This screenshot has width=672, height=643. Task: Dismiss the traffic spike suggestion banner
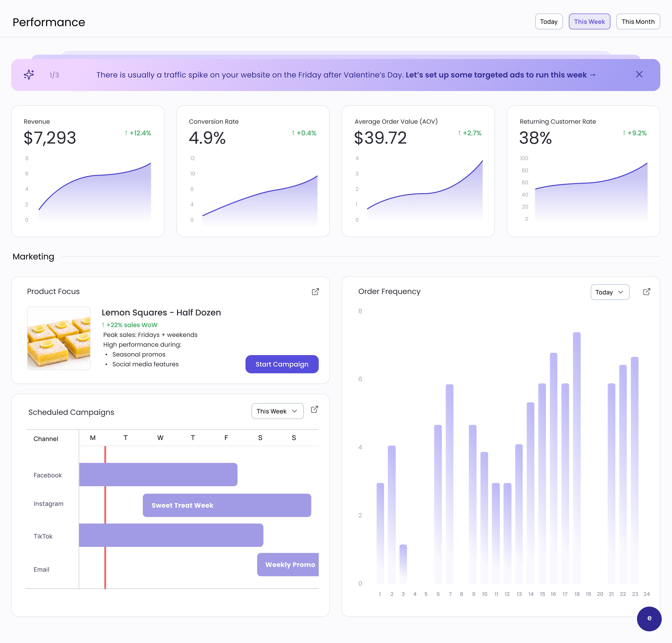click(x=639, y=74)
